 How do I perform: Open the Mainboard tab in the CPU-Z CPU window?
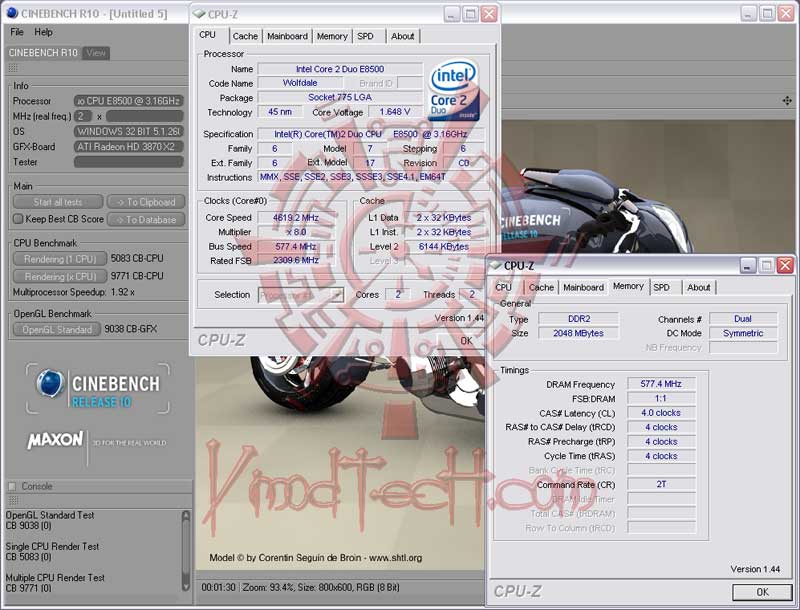coord(287,36)
